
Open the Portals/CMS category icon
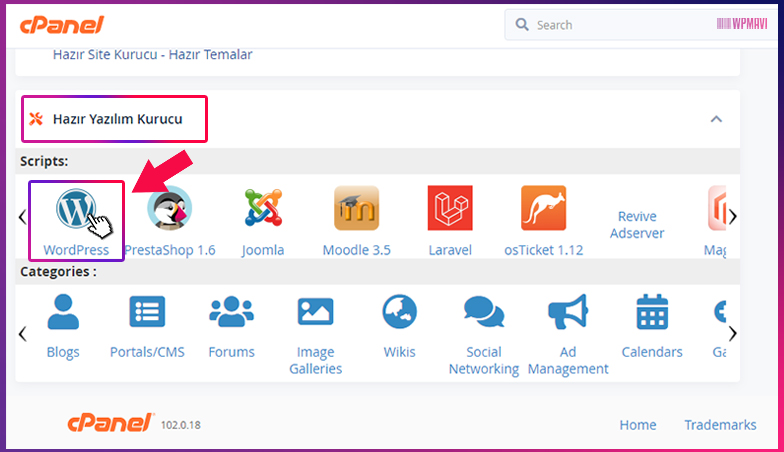(x=147, y=312)
